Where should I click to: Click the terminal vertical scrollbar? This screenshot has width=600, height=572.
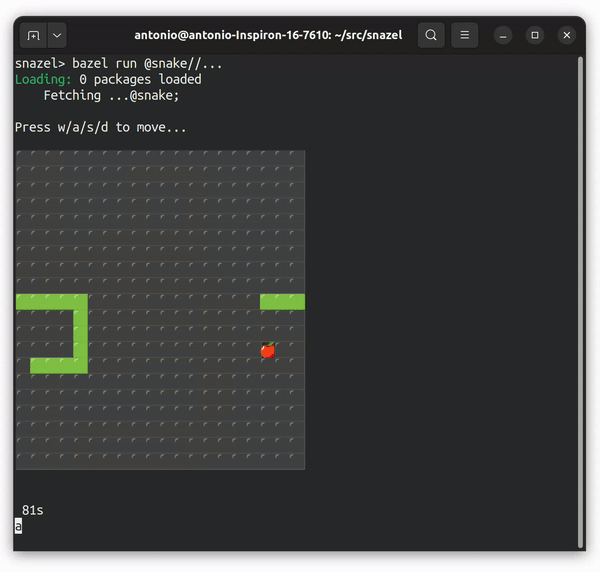point(580,302)
